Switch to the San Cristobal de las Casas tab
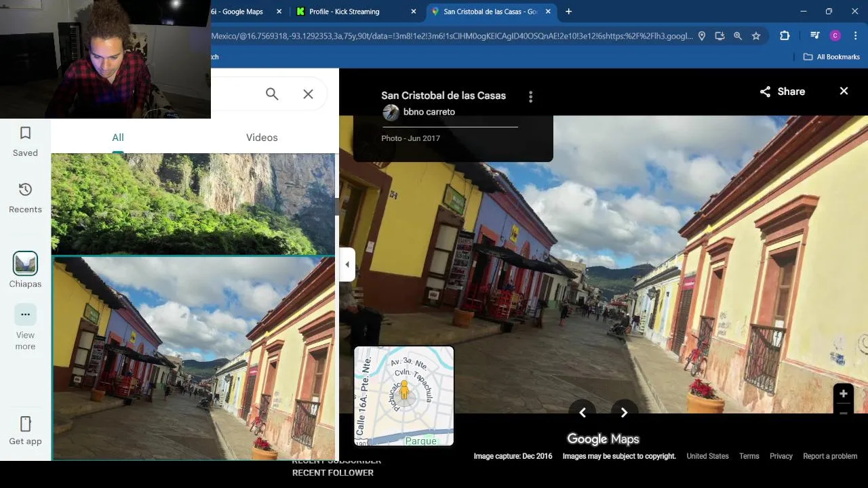 (490, 12)
